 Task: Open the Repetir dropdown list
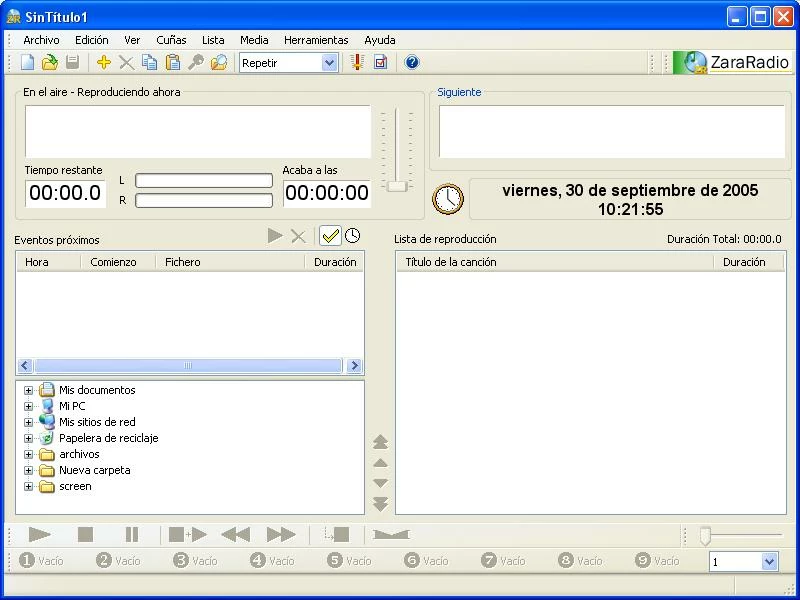(330, 63)
